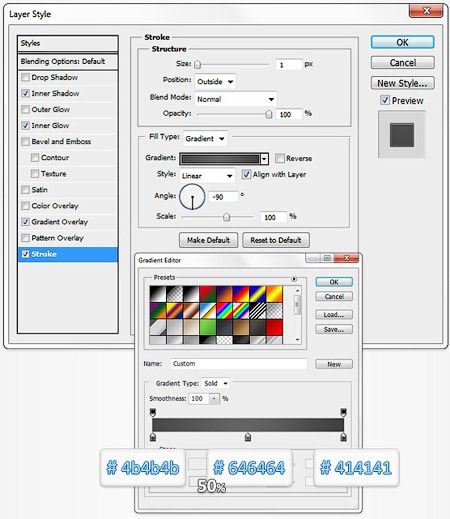The image size is (450, 519).
Task: Click the New gradient button
Action: point(334,364)
